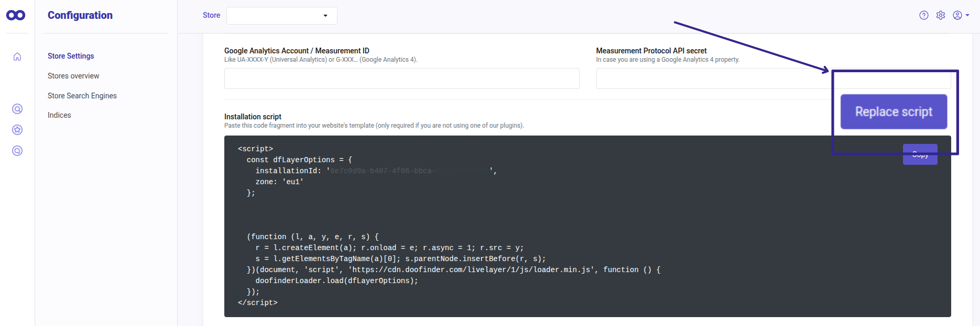Click the closing '</script>' line
980x326 pixels.
(x=258, y=303)
